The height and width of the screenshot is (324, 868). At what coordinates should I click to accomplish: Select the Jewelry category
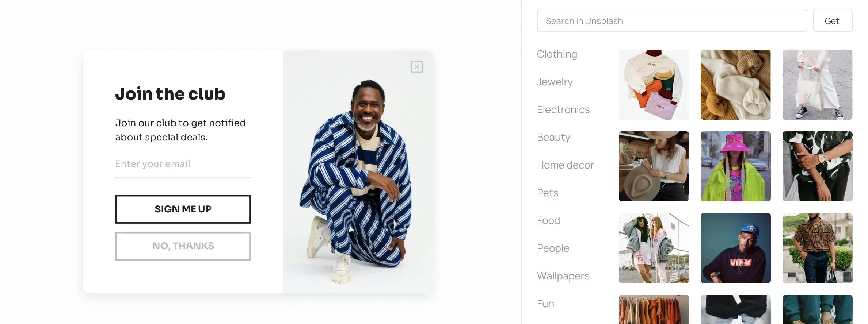point(555,82)
